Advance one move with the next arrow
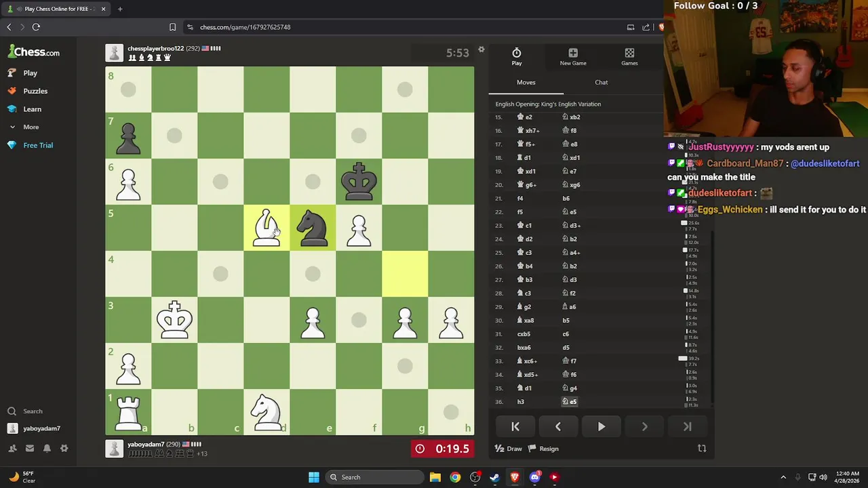The height and width of the screenshot is (488, 868). click(644, 426)
